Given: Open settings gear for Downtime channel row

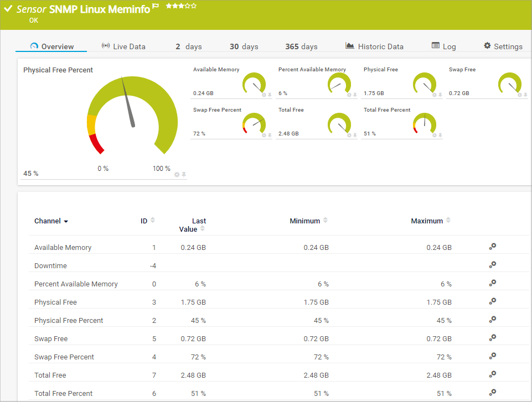Looking at the screenshot, I should click(492, 265).
